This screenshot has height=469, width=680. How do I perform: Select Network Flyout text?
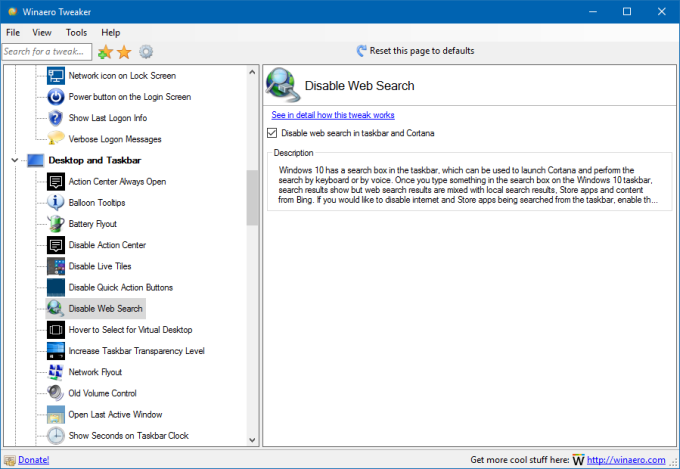(95, 372)
